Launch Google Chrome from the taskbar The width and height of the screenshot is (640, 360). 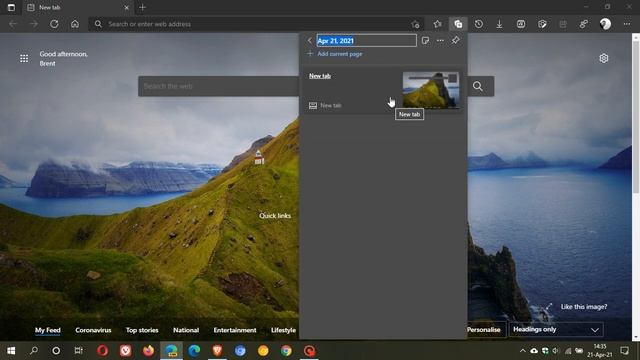[x=286, y=351]
